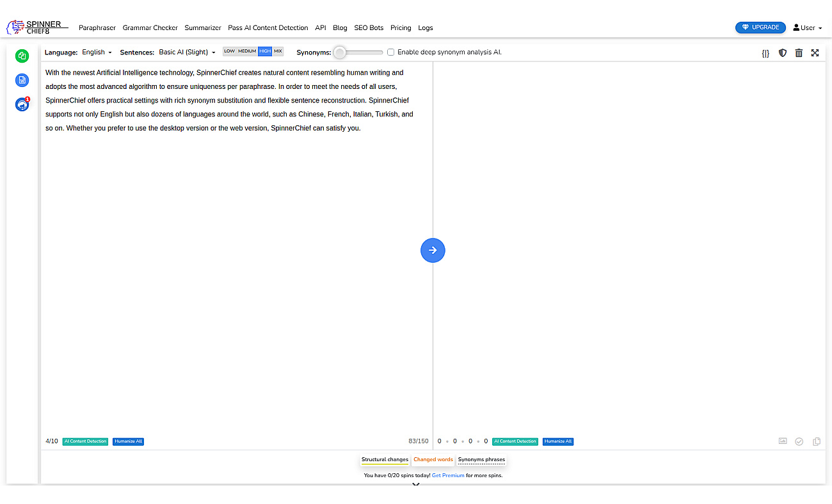The image size is (832, 504).
Task: Follow the Get Premium link
Action: [x=448, y=475]
